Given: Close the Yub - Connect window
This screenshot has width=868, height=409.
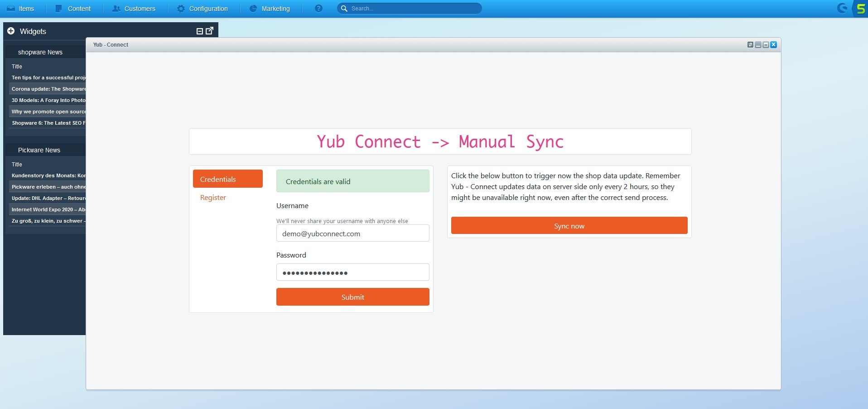Looking at the screenshot, I should tap(773, 44).
